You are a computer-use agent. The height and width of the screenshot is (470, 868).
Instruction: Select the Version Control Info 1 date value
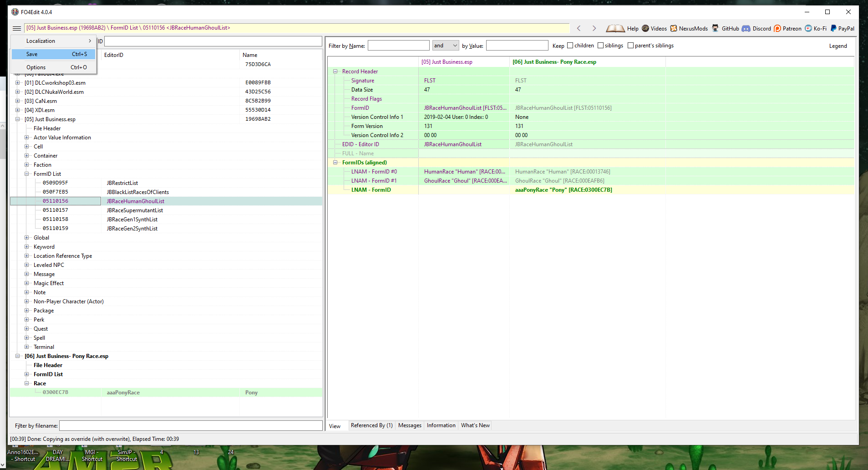464,117
